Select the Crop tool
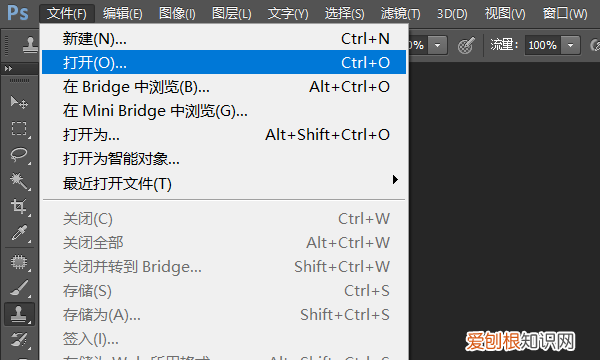This screenshot has height=360, width=600. click(19, 207)
